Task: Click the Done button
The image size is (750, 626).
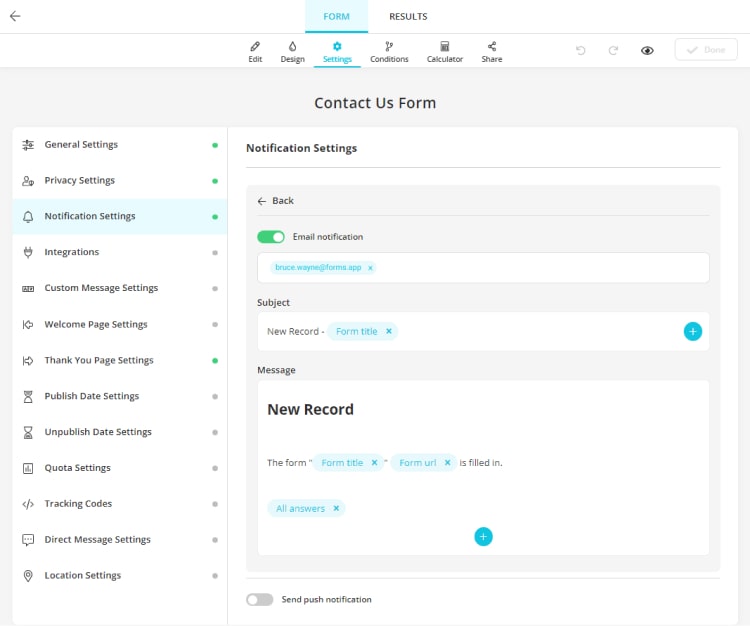Action: [x=706, y=50]
